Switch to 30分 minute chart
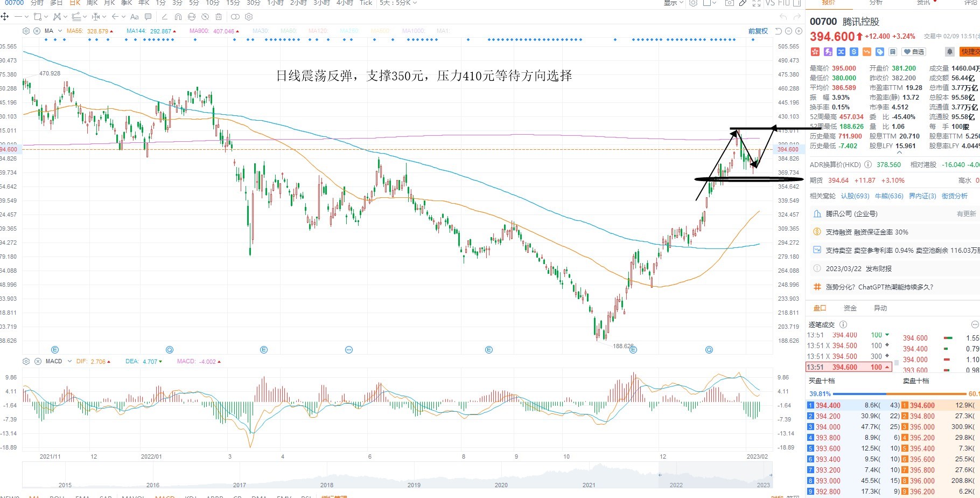Image resolution: width=980 pixels, height=498 pixels. (x=253, y=3)
